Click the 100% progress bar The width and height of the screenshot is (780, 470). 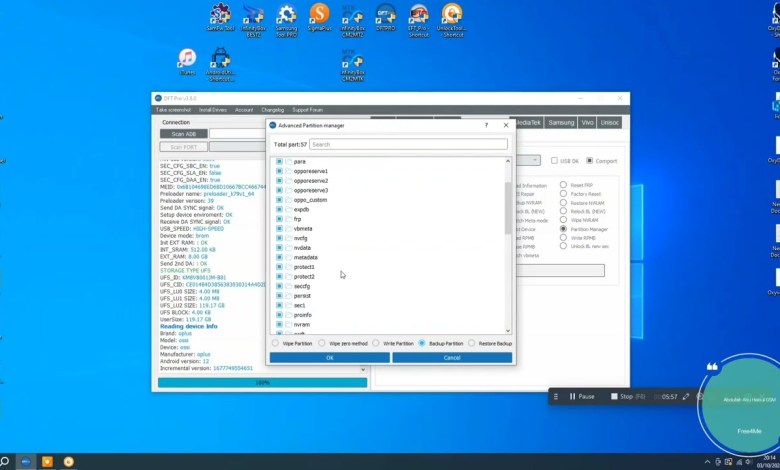pyautogui.click(x=262, y=382)
